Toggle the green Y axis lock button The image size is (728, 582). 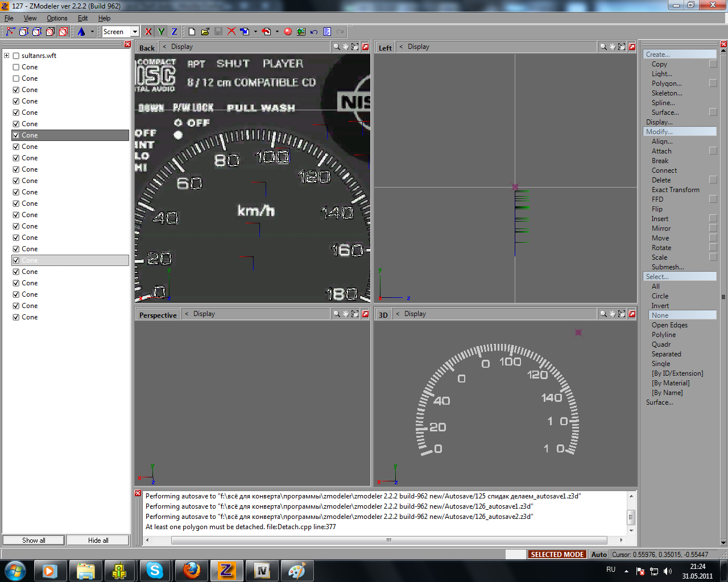161,32
